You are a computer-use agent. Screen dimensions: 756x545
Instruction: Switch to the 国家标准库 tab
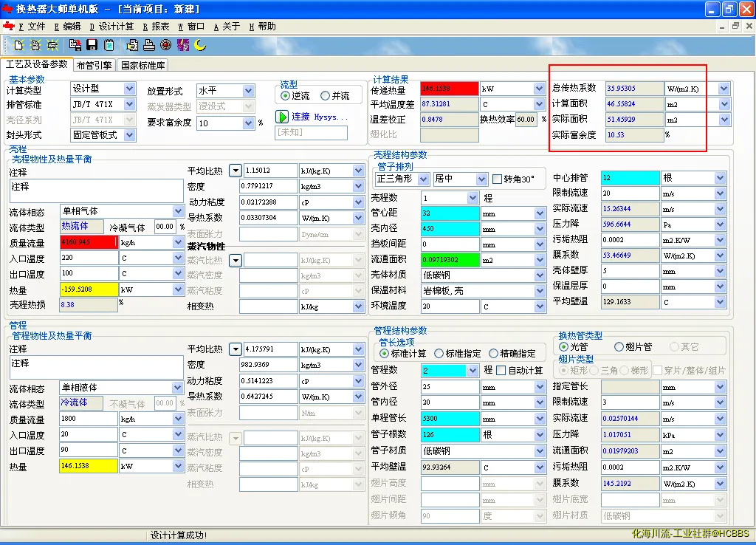(142, 65)
